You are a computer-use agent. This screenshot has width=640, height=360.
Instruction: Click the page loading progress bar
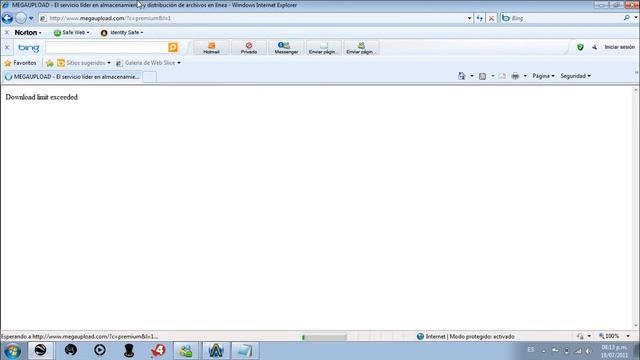point(324,337)
